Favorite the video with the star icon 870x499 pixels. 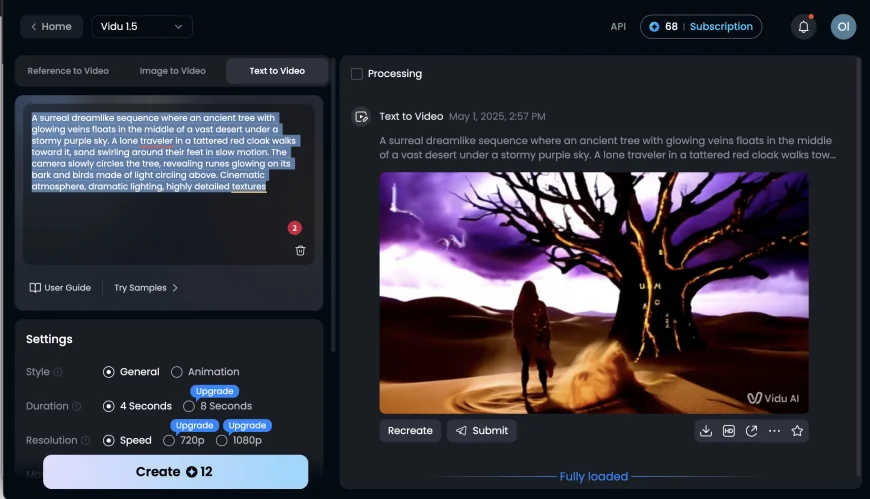[x=797, y=431]
